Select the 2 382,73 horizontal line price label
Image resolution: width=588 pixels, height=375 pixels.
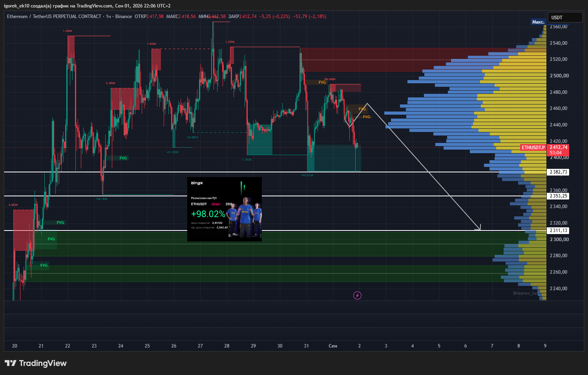pyautogui.click(x=559, y=172)
